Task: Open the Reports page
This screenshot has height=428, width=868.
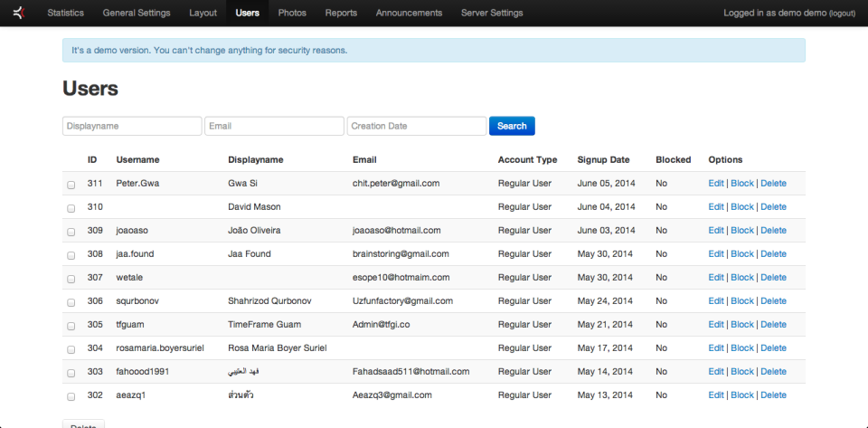Action: point(341,13)
